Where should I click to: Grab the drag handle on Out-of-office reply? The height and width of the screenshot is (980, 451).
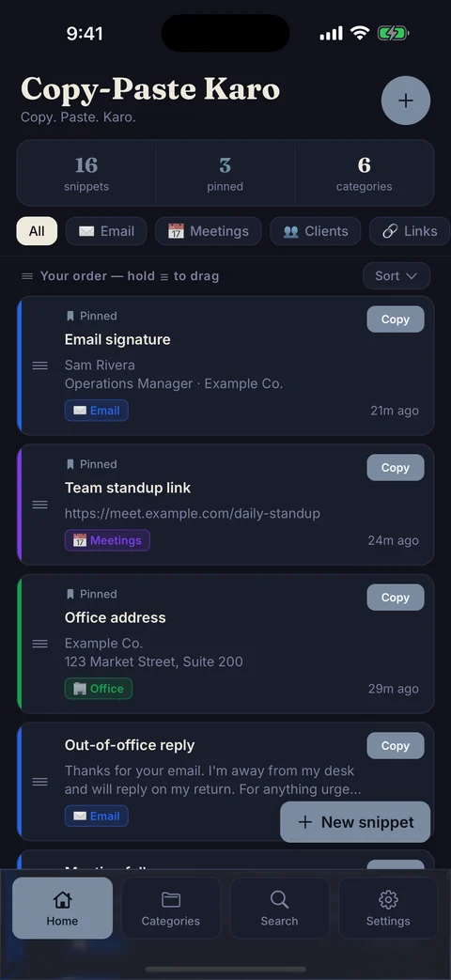(40, 782)
